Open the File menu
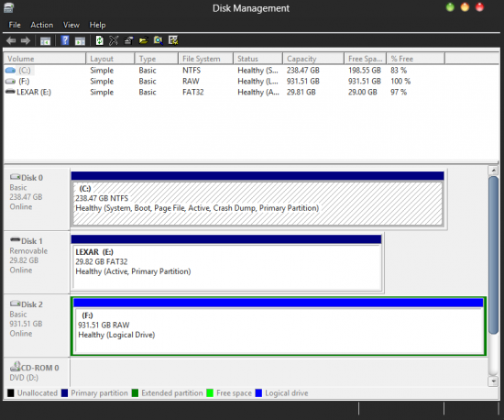The image size is (504, 420). (x=15, y=25)
